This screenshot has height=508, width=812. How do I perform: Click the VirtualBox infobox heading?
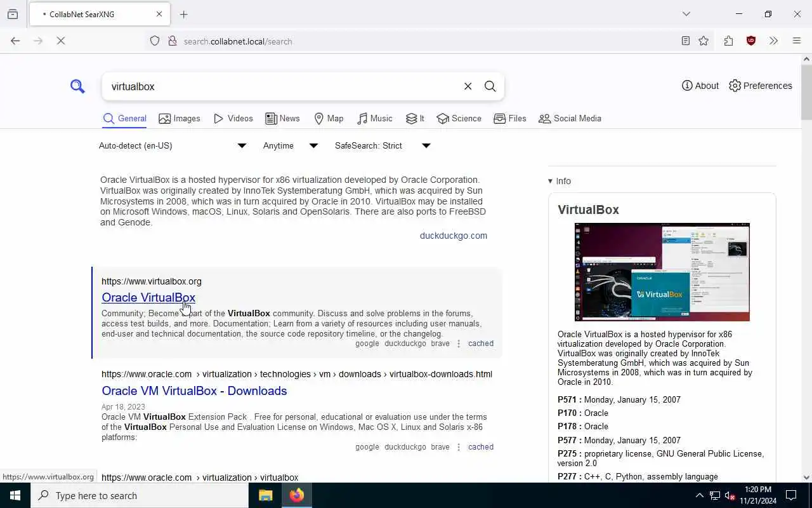[588, 210]
